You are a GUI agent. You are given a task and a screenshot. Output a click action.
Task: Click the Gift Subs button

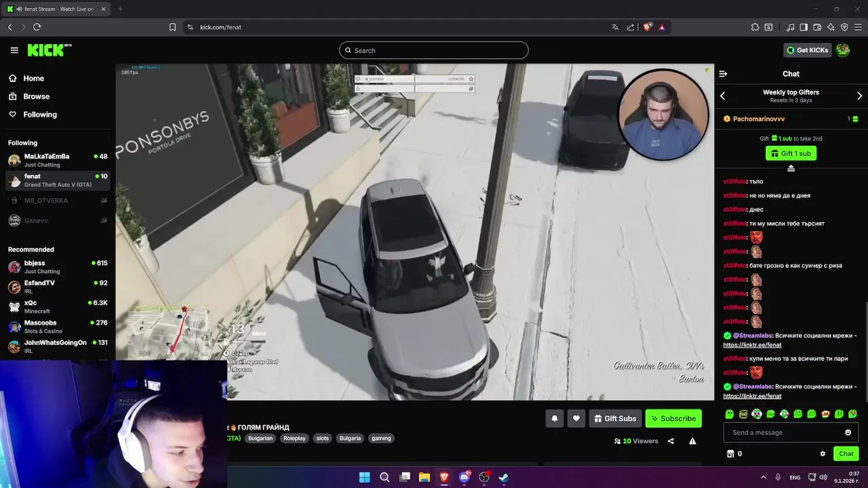click(615, 418)
